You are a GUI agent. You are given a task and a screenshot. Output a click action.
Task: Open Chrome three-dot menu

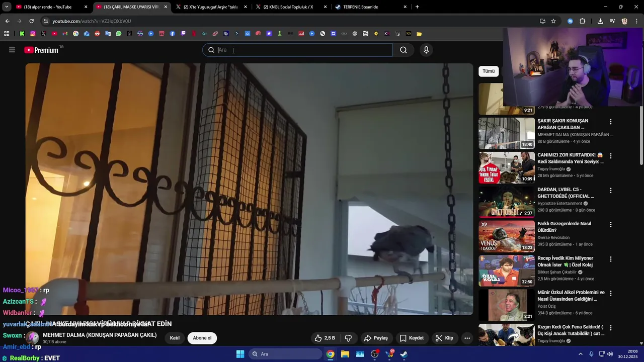pyautogui.click(x=635, y=21)
